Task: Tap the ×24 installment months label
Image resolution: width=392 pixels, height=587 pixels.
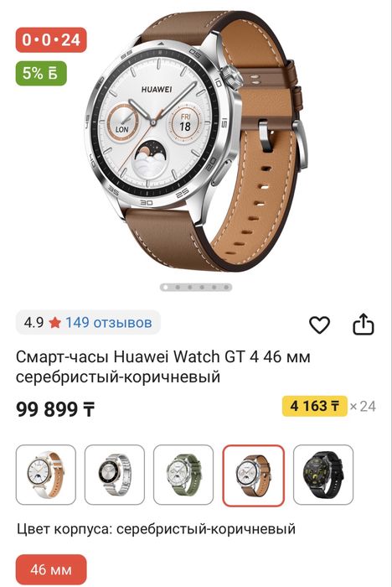Action: pyautogui.click(x=363, y=406)
